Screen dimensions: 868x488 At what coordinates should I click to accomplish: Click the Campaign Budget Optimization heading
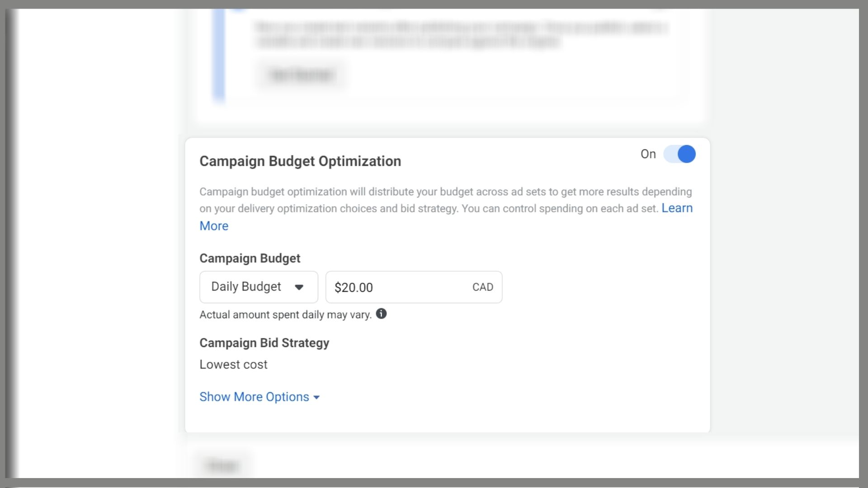(x=300, y=161)
